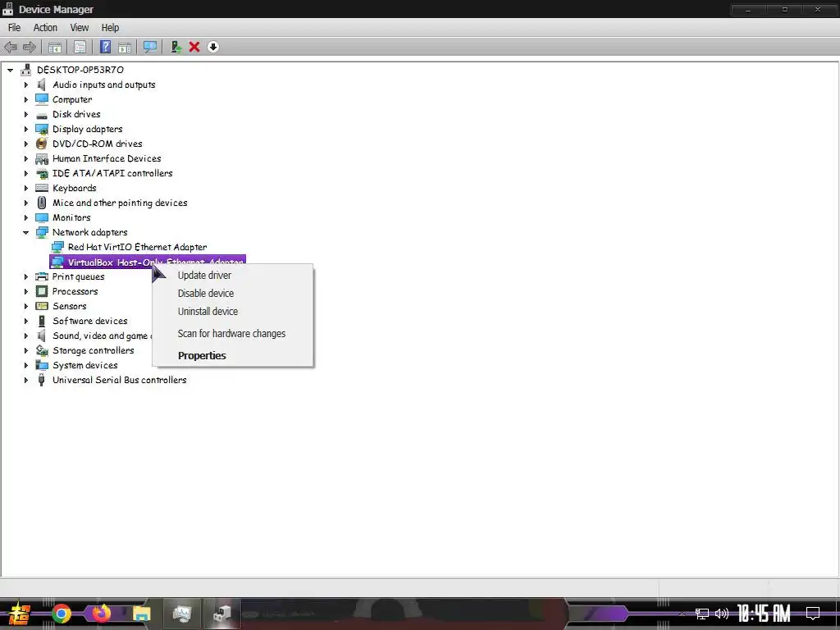Select the Red Hat VirtIO Ethernet Adapter row

click(137, 247)
